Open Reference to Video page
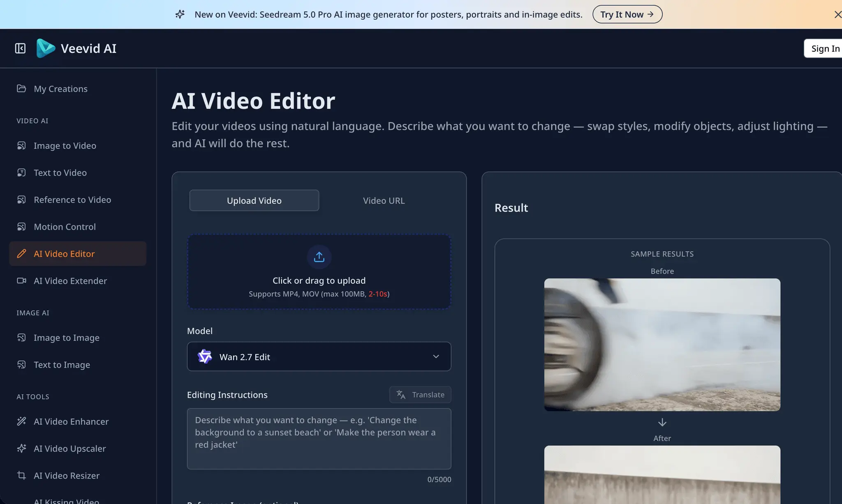The height and width of the screenshot is (504, 842). pos(78,200)
